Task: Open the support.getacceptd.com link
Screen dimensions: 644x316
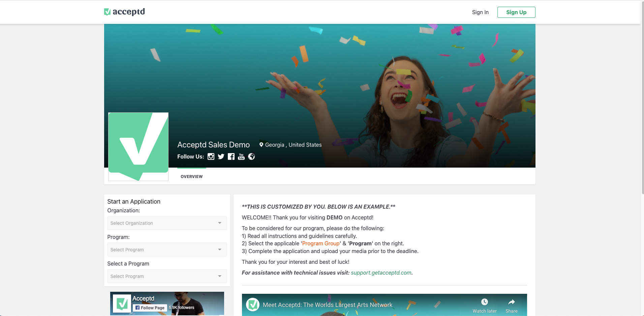Action: point(381,273)
